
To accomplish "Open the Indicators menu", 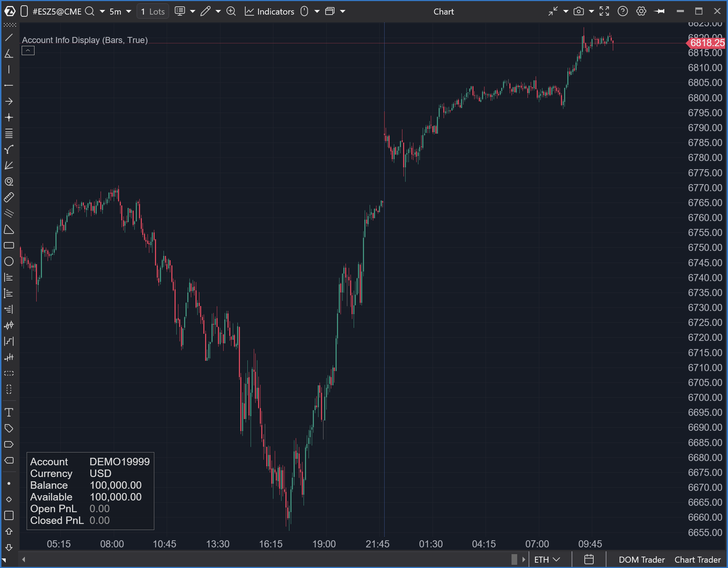I will click(270, 11).
